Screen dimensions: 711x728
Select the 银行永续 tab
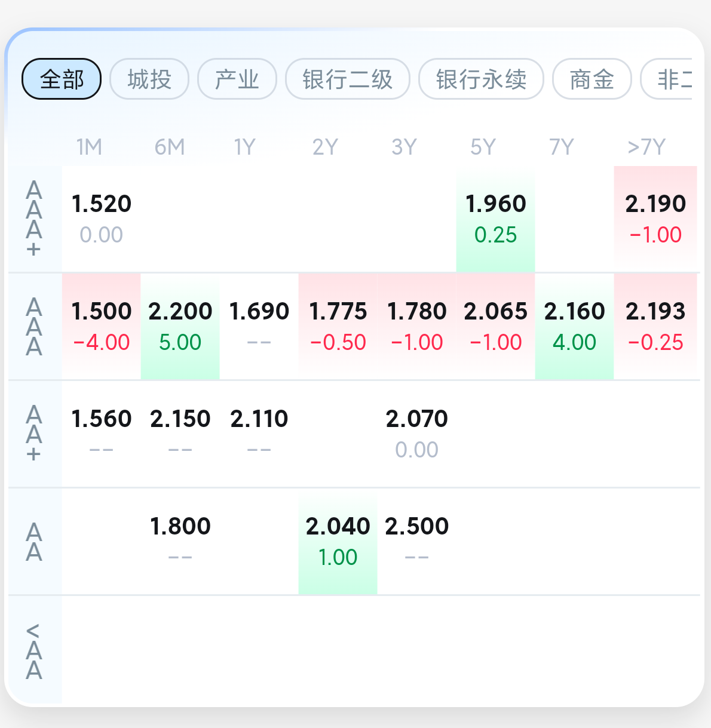[481, 79]
